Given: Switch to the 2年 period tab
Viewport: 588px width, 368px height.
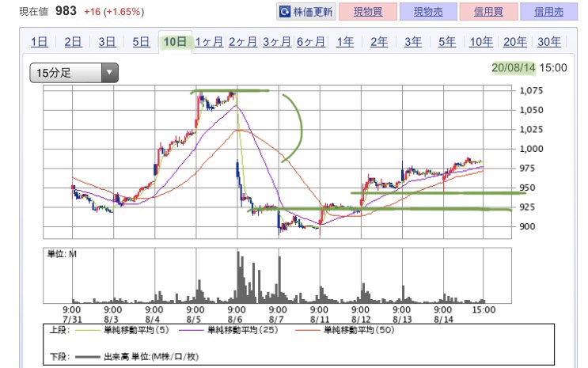Looking at the screenshot, I should pyautogui.click(x=379, y=42).
